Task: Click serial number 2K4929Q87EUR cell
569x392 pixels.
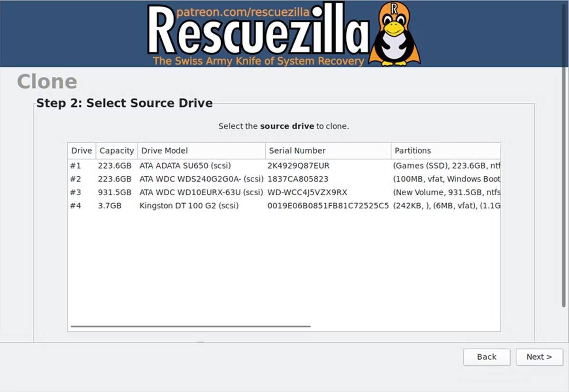Action: [299, 166]
